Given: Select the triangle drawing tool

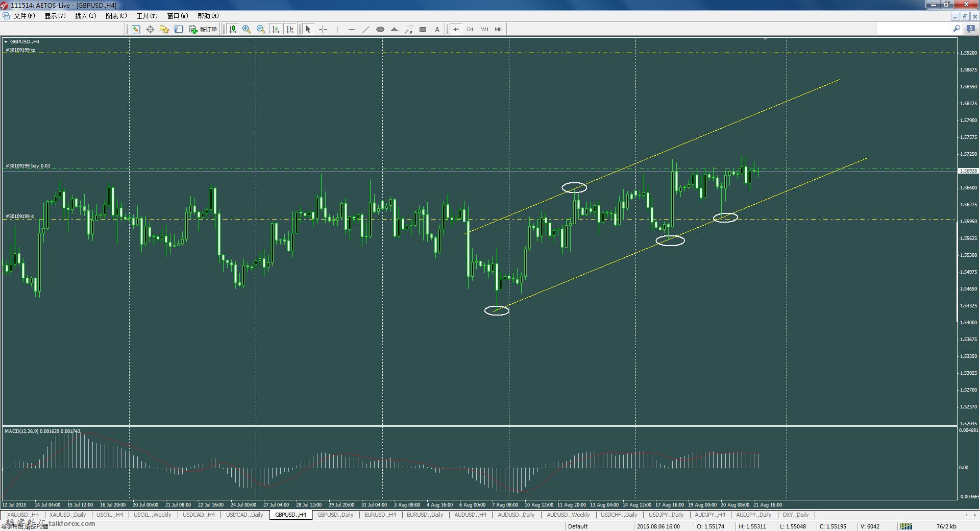Looking at the screenshot, I should [x=394, y=29].
